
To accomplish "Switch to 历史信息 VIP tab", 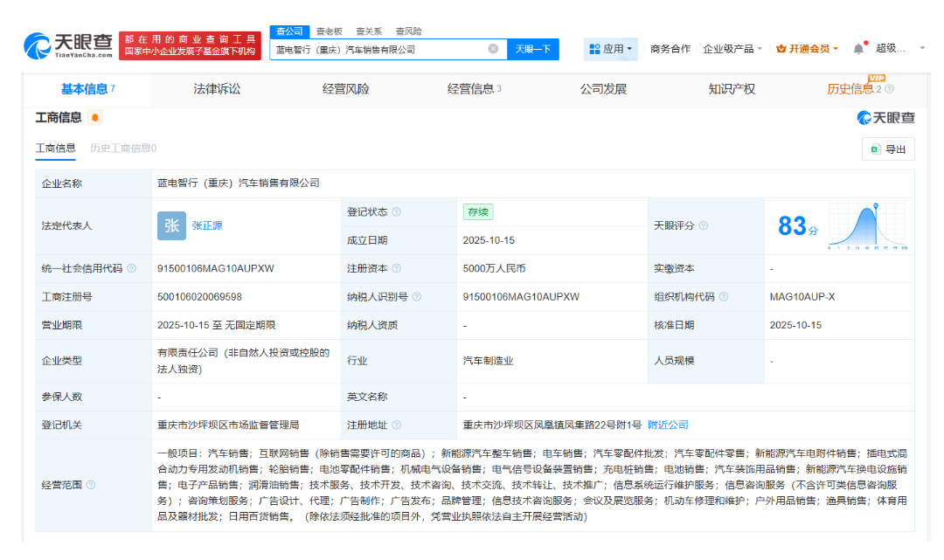I will pos(850,89).
